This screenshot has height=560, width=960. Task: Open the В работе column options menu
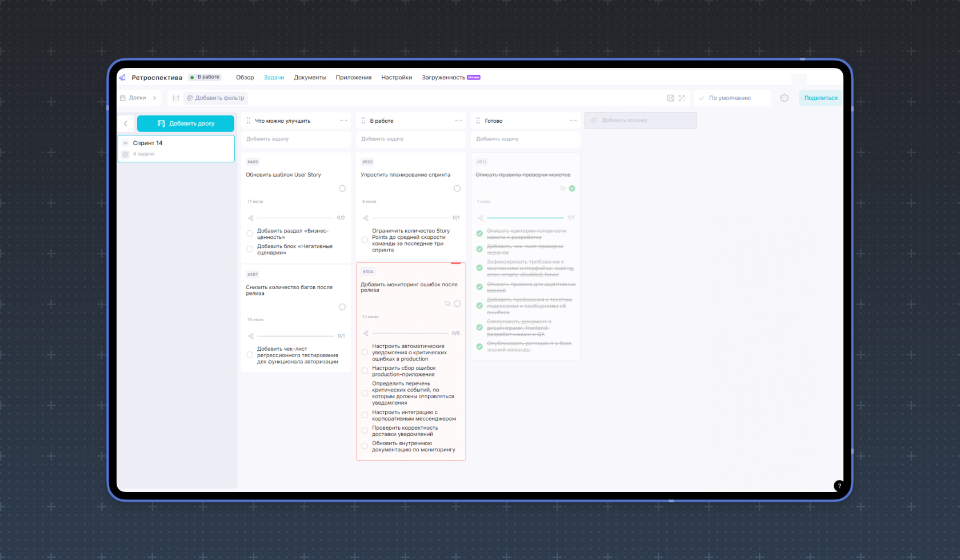click(x=458, y=121)
